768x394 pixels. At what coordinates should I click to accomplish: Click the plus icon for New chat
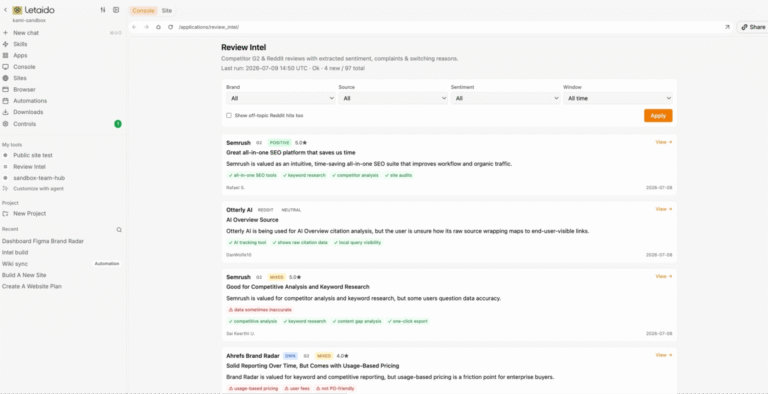[x=5, y=33]
